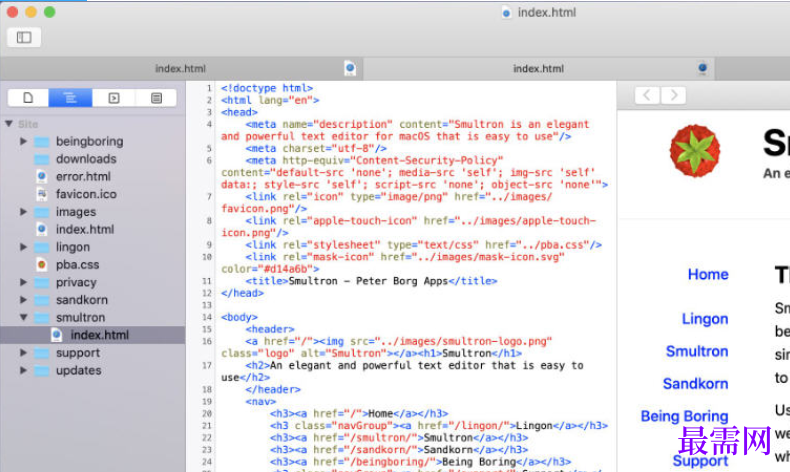Open Being Boring link in preview

684,417
